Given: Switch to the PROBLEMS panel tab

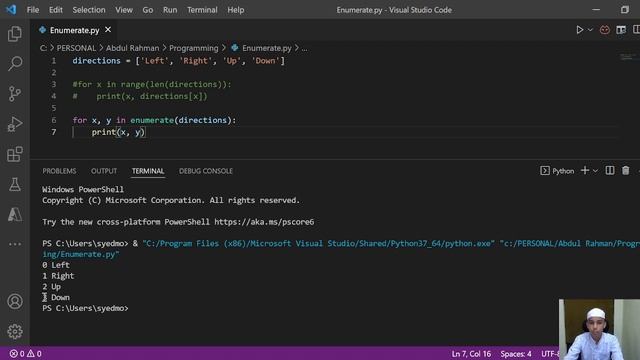Looking at the screenshot, I should pyautogui.click(x=59, y=171).
